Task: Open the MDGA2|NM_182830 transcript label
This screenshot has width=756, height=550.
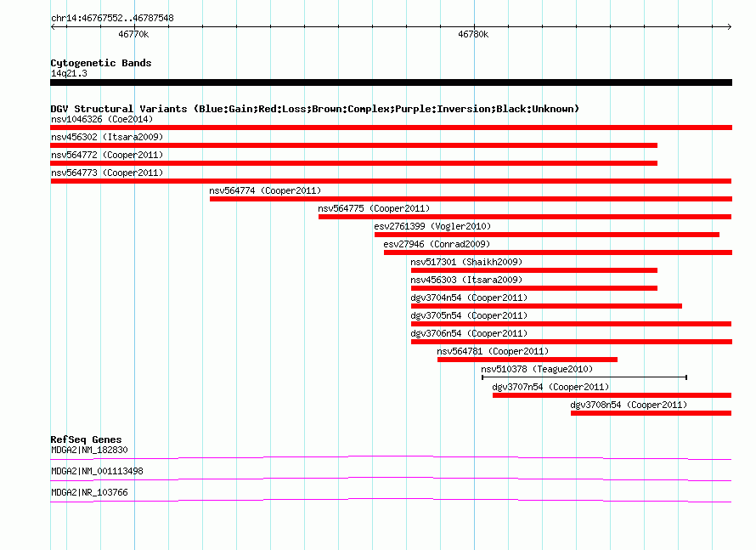Action: (90, 451)
